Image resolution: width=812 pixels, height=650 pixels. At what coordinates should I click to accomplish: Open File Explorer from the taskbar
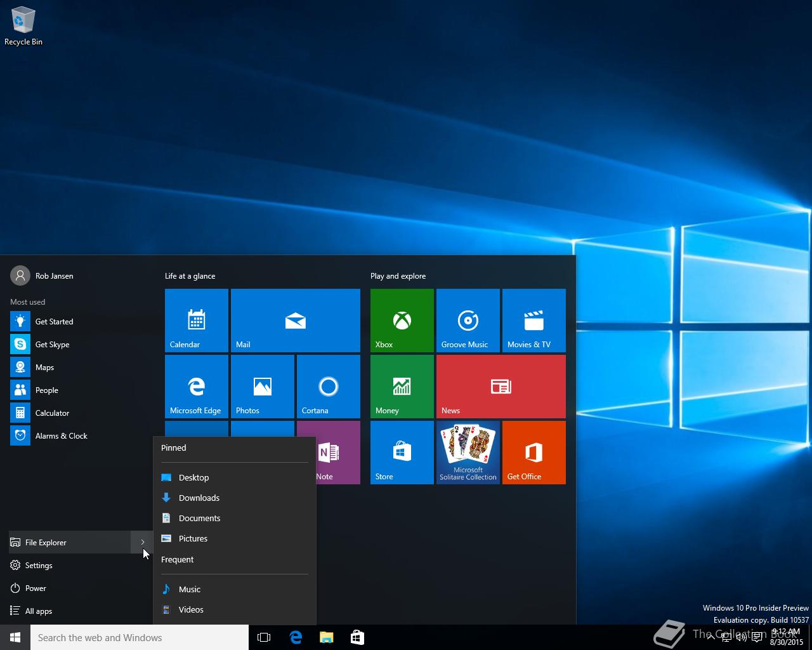click(x=326, y=637)
